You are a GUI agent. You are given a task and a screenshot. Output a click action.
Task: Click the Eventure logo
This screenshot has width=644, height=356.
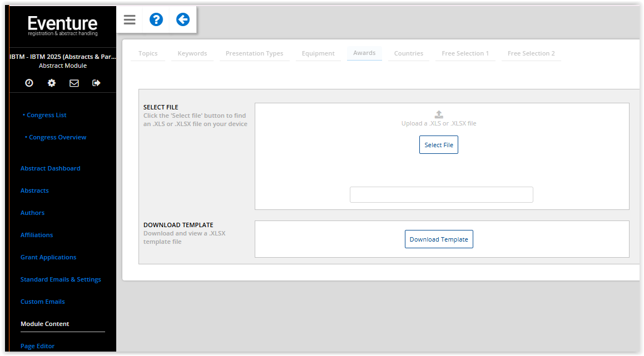click(63, 25)
